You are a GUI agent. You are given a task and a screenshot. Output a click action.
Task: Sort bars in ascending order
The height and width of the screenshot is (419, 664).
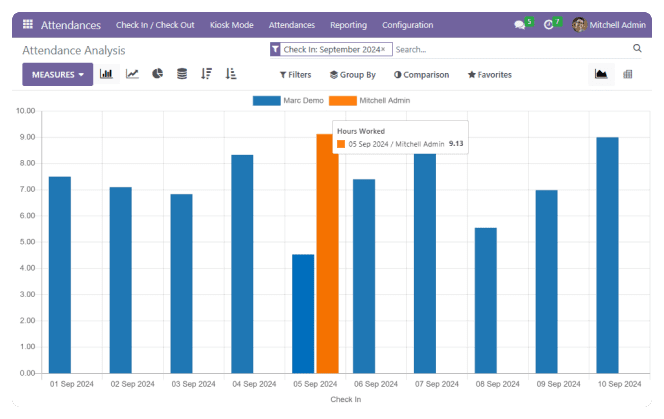pos(231,74)
